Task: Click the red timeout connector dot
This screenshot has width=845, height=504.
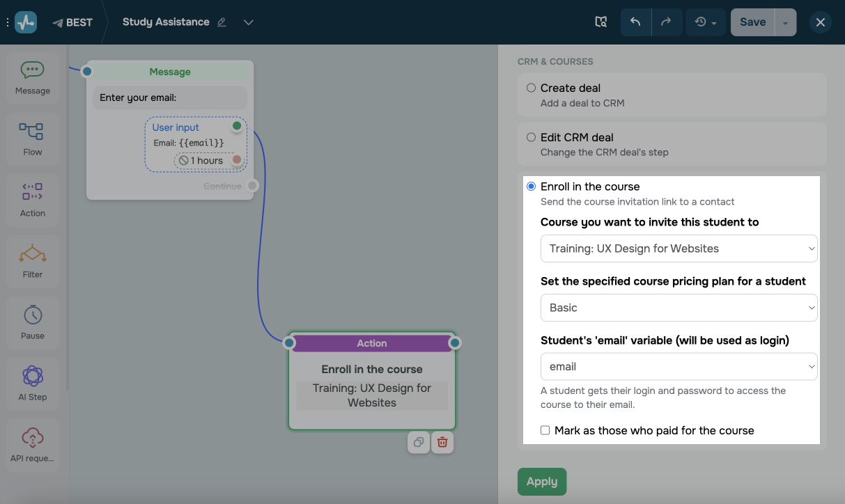Action: pos(237,160)
